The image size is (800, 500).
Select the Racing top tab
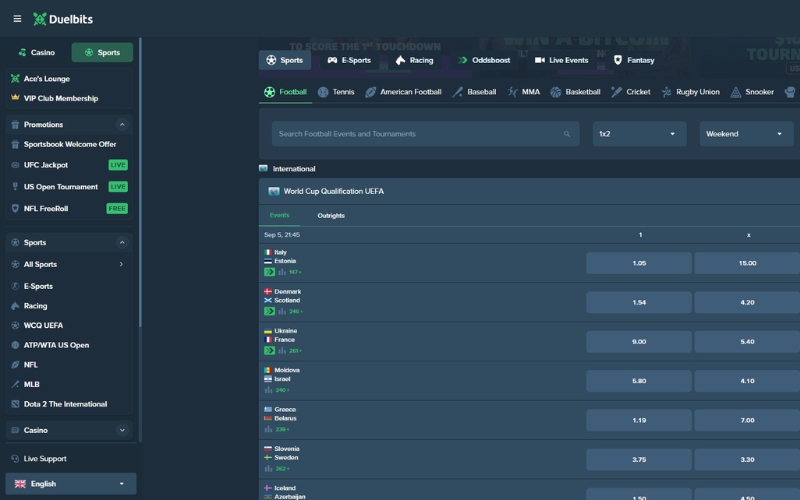(x=414, y=60)
